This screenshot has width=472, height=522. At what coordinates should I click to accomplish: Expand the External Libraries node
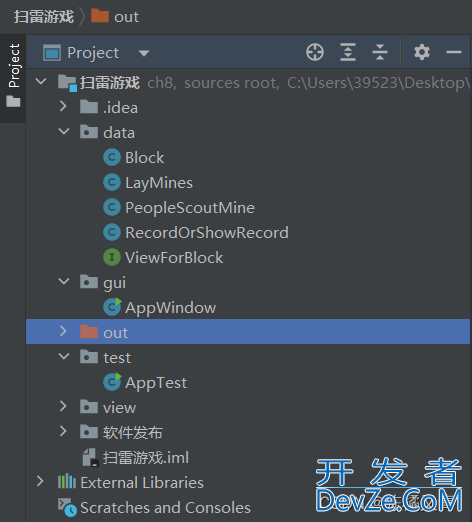(x=40, y=481)
